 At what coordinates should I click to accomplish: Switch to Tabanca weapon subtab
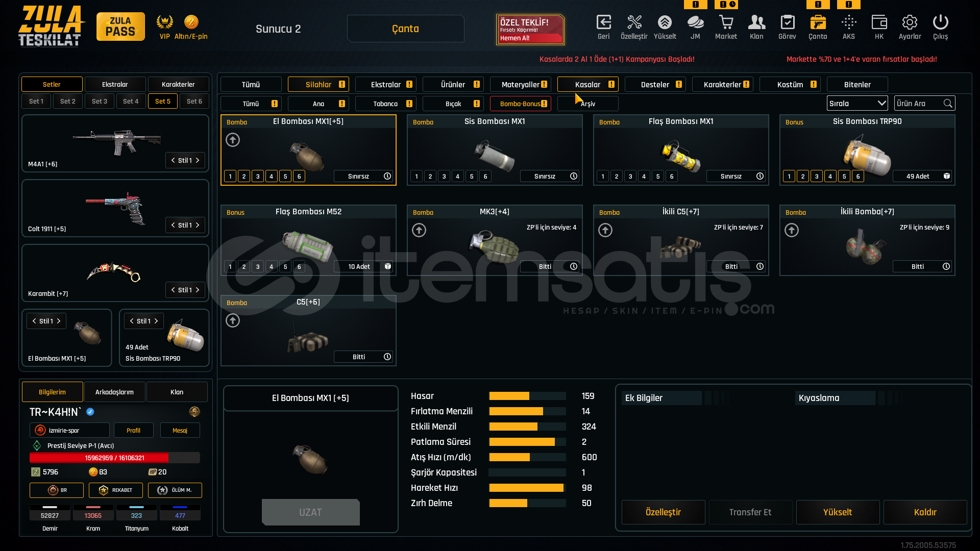coord(385,104)
